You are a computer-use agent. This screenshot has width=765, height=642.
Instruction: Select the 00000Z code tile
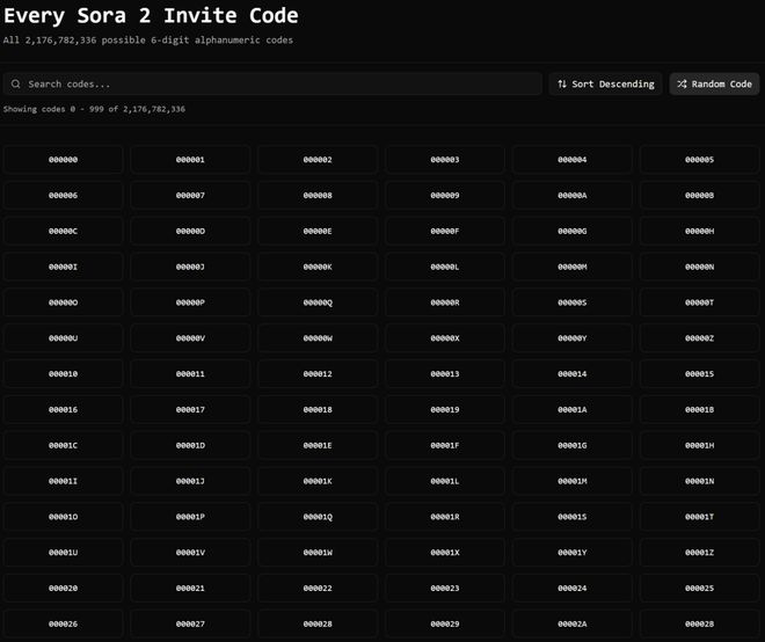pos(699,338)
